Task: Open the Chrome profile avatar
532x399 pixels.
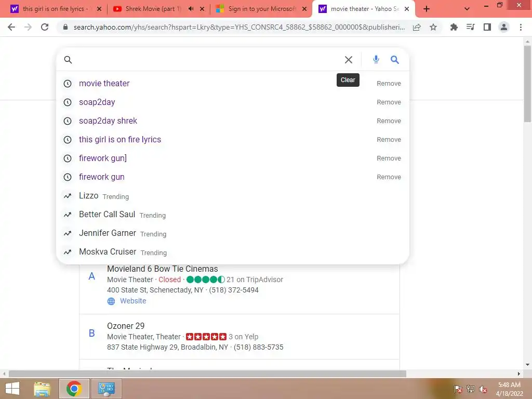Action: coord(504,27)
